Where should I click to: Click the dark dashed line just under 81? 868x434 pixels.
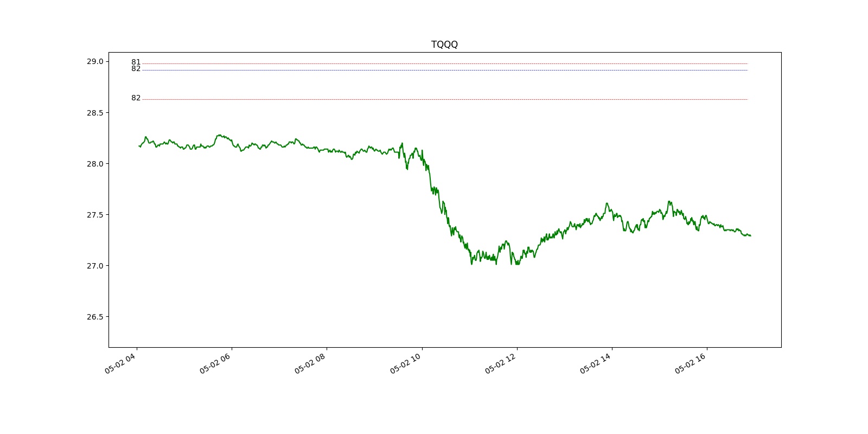445,70
